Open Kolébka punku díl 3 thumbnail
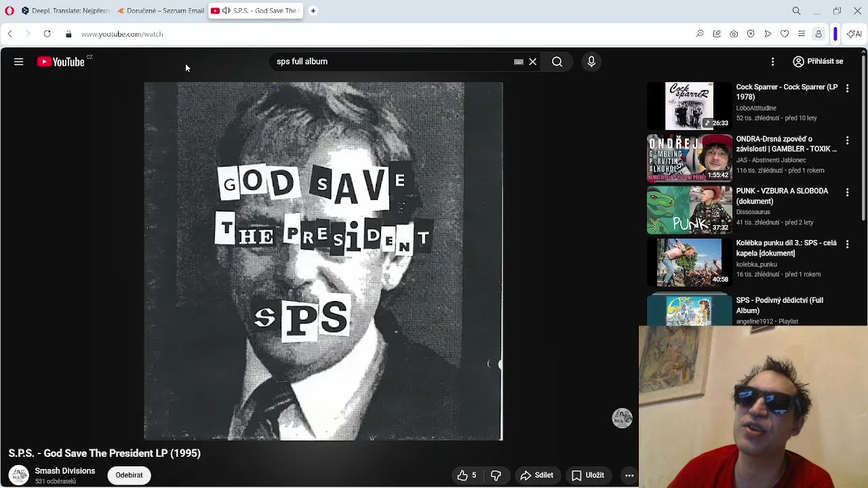This screenshot has height=488, width=868. (x=689, y=262)
